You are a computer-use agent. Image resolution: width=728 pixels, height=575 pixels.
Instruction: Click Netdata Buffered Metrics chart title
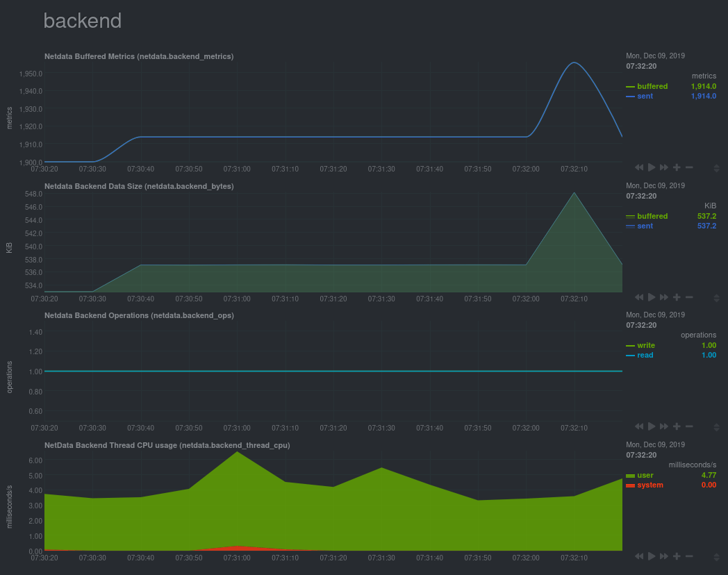pyautogui.click(x=139, y=56)
